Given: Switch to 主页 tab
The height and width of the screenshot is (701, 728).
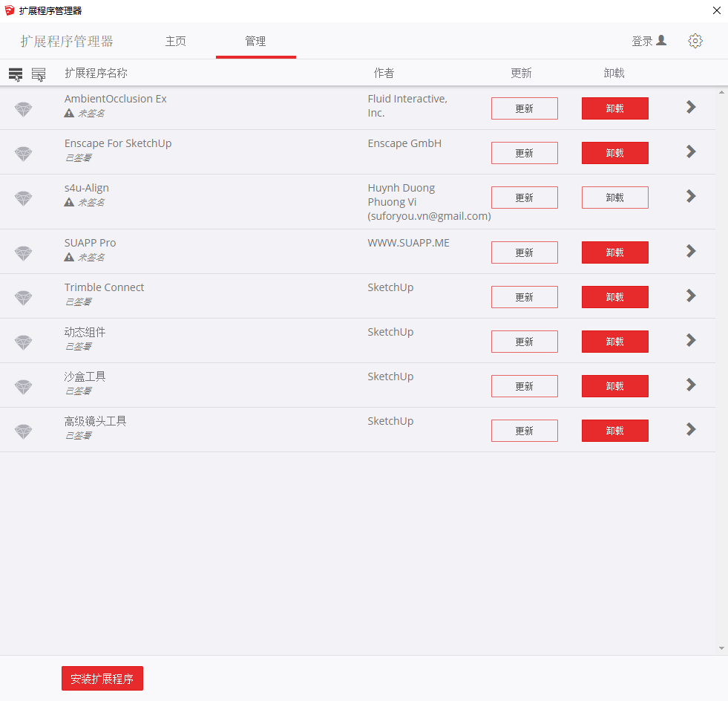Looking at the screenshot, I should (x=175, y=42).
